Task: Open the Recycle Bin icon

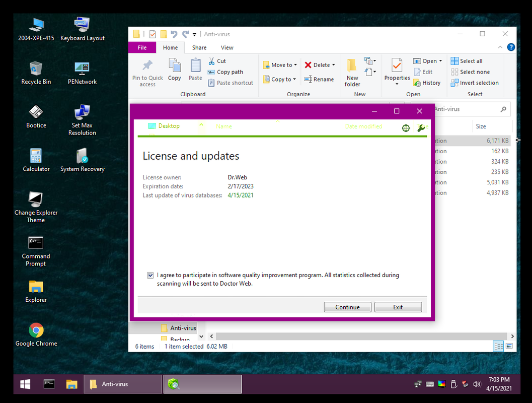Action: pos(36,73)
